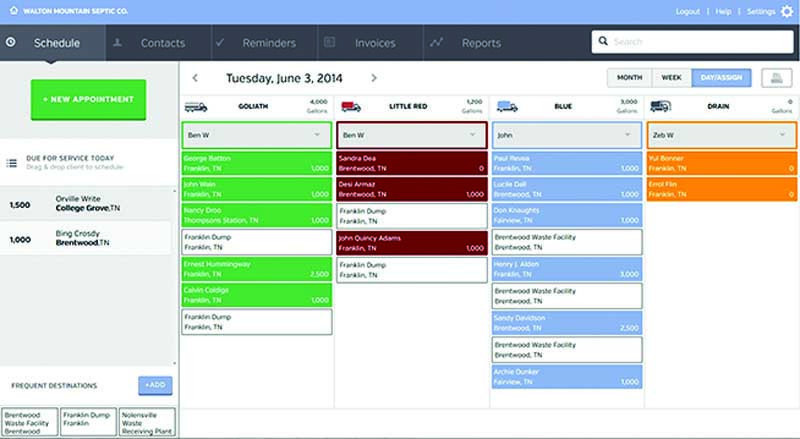Click the Walton Mountain Septic Co. title
The height and width of the screenshot is (439, 800).
(76, 11)
